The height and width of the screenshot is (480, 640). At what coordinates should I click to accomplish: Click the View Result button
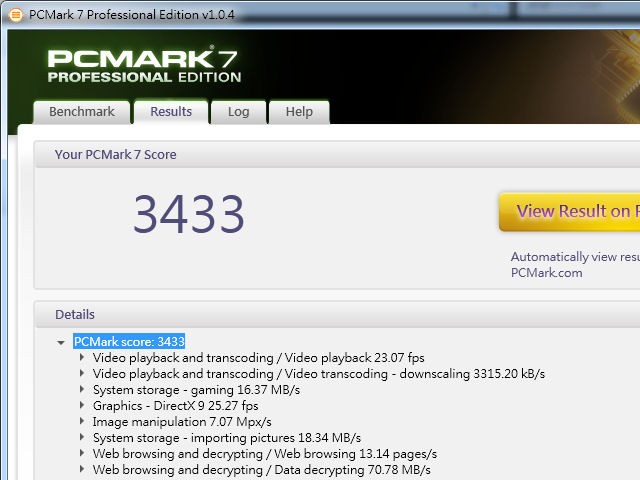(569, 211)
